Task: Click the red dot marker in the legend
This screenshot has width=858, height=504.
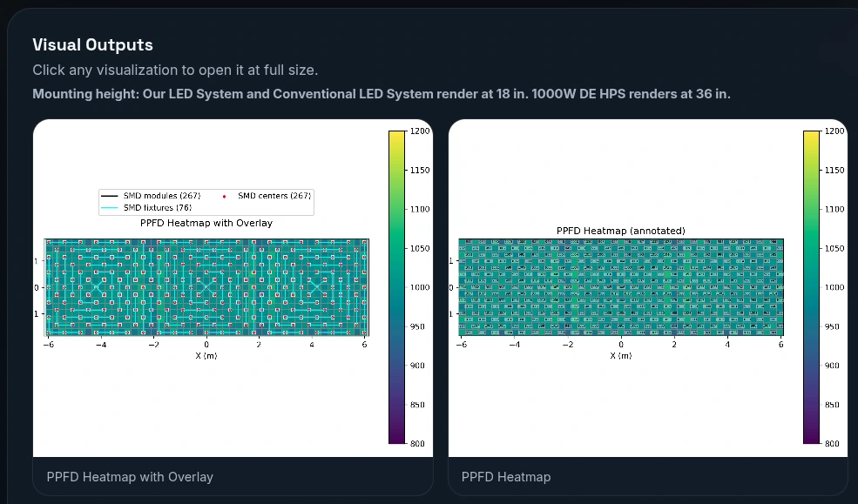Action: [x=225, y=197]
